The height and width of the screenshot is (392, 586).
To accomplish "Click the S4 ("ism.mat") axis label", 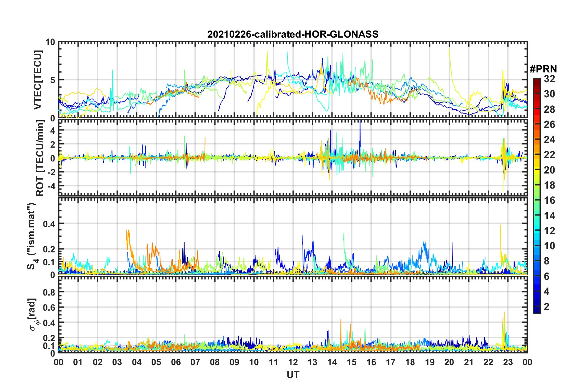I will (x=33, y=236).
